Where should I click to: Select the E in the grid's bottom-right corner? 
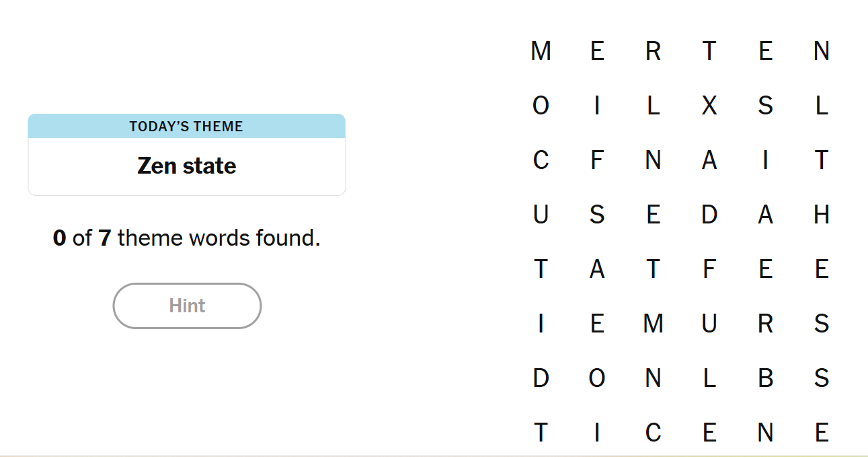(x=822, y=432)
